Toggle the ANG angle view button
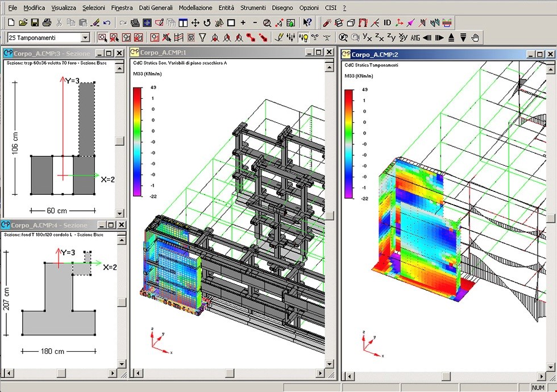 pos(415,37)
